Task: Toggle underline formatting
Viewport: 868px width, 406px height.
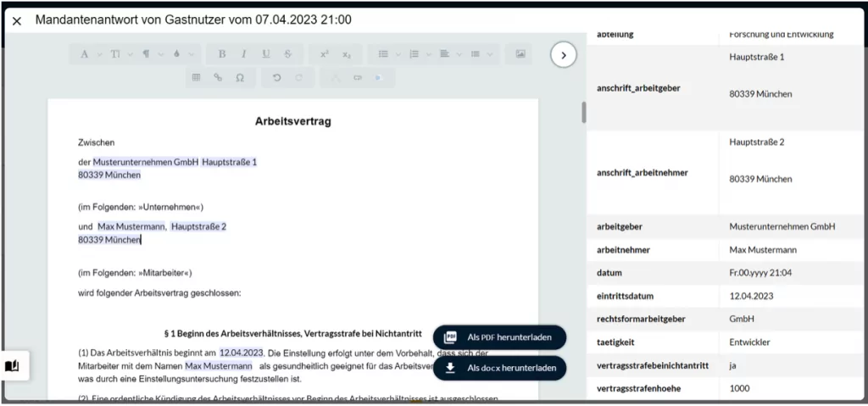Action: pyautogui.click(x=266, y=54)
